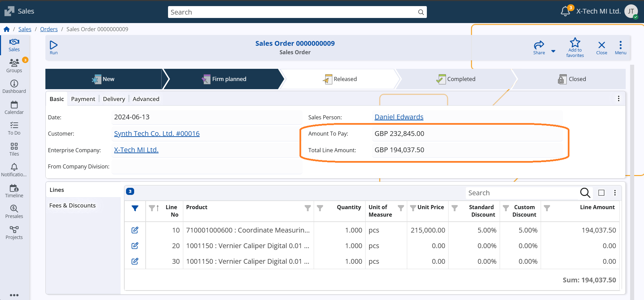
Task: Click the Run icon for the sales order
Action: (54, 47)
